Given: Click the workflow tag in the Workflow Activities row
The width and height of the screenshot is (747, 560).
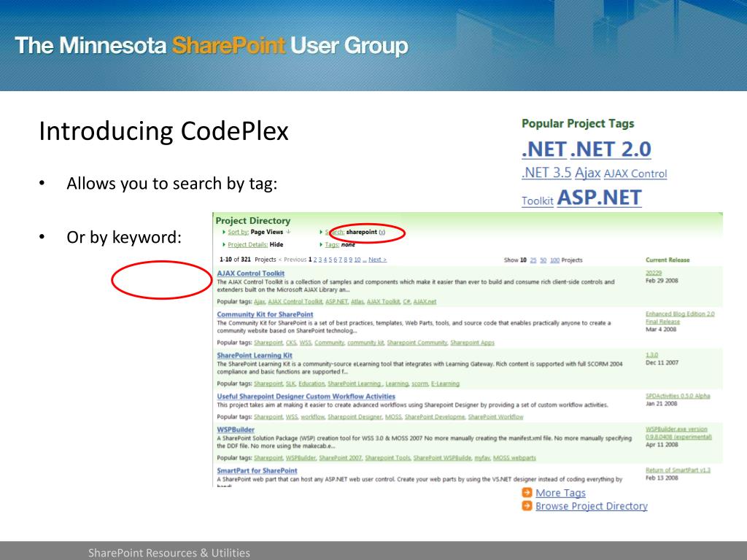Looking at the screenshot, I should point(312,416).
